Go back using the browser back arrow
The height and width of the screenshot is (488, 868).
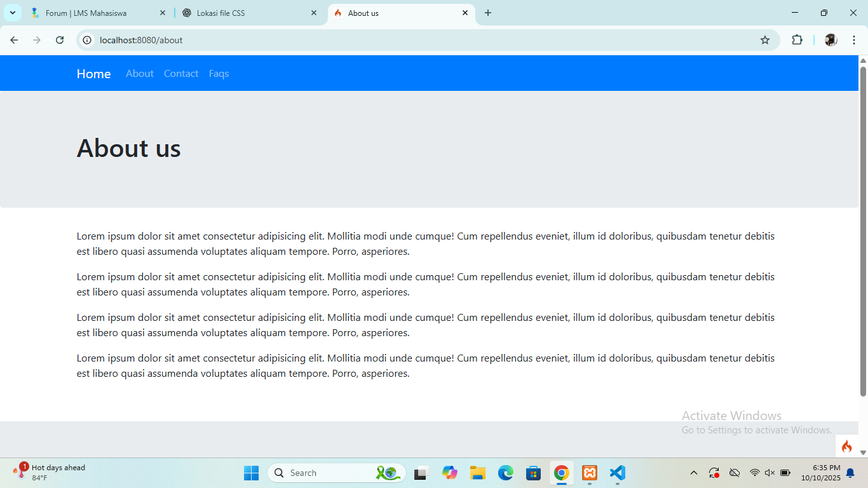pyautogui.click(x=14, y=40)
